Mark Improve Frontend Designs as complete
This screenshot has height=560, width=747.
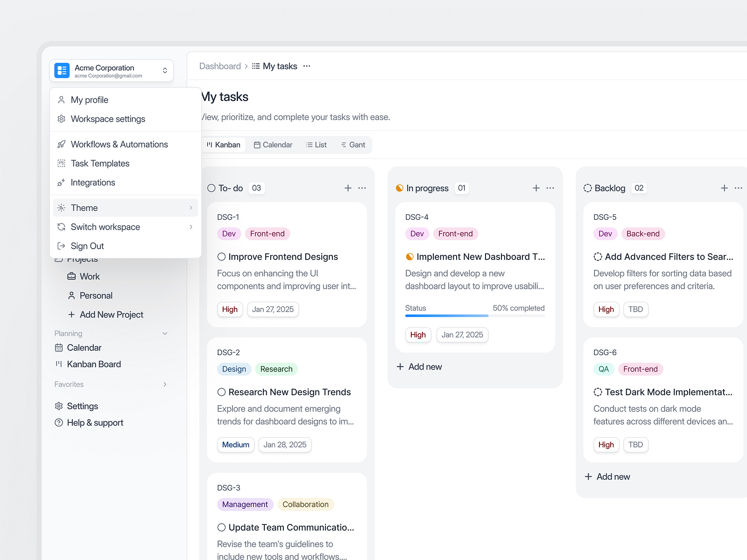point(221,257)
